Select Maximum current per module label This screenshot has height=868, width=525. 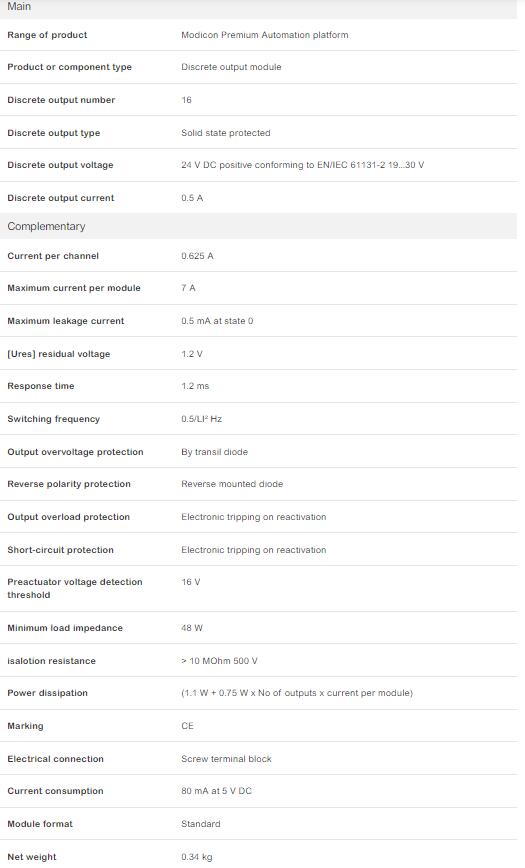[x=74, y=288]
